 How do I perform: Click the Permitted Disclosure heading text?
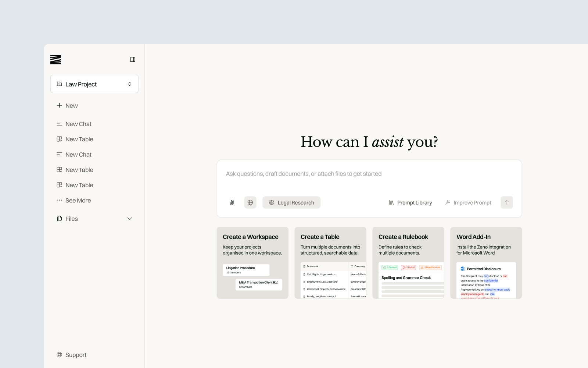[x=484, y=269]
